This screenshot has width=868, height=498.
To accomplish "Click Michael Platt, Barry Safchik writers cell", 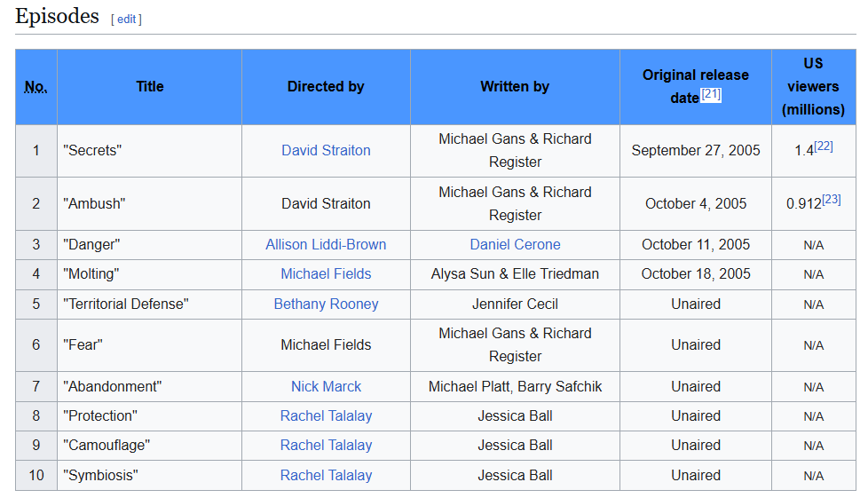I will click(515, 386).
